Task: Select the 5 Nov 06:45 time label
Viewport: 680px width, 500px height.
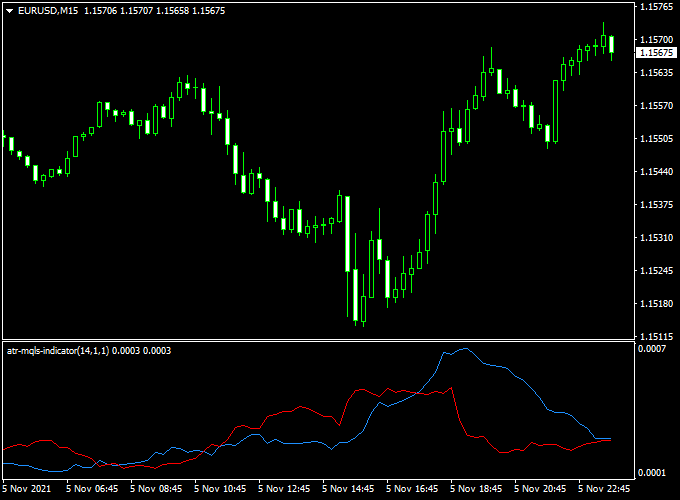Action: (92, 489)
